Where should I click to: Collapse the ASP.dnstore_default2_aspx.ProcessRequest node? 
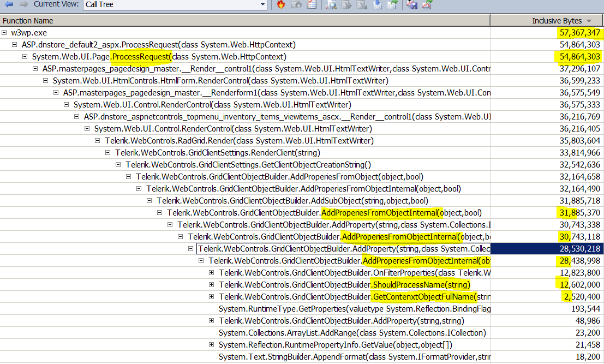coord(15,45)
